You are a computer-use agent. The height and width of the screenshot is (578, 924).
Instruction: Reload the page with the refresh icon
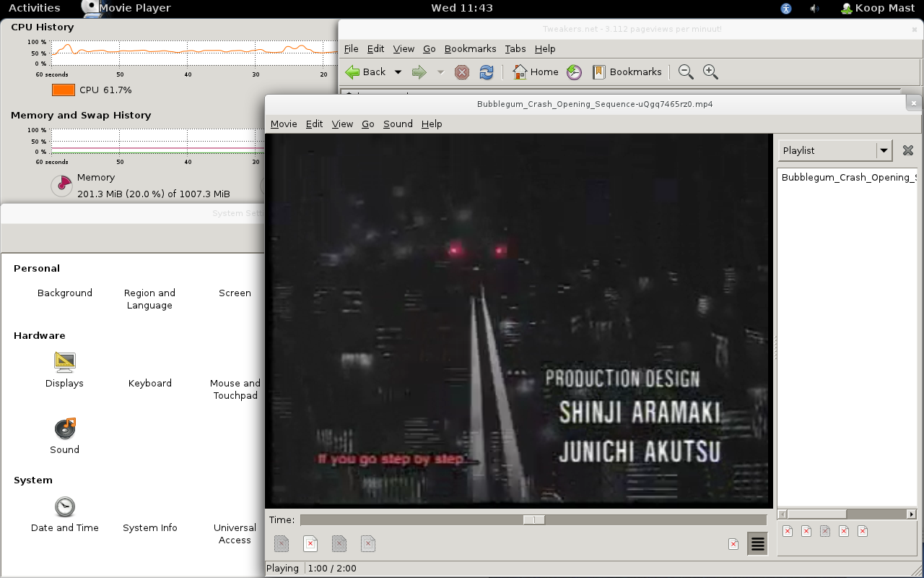tap(487, 72)
